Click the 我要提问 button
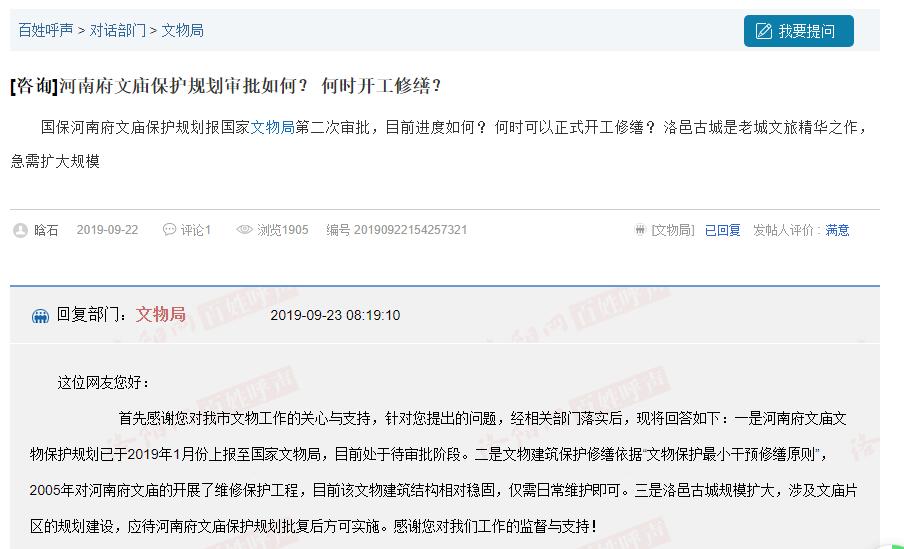This screenshot has height=549, width=904. [798, 31]
